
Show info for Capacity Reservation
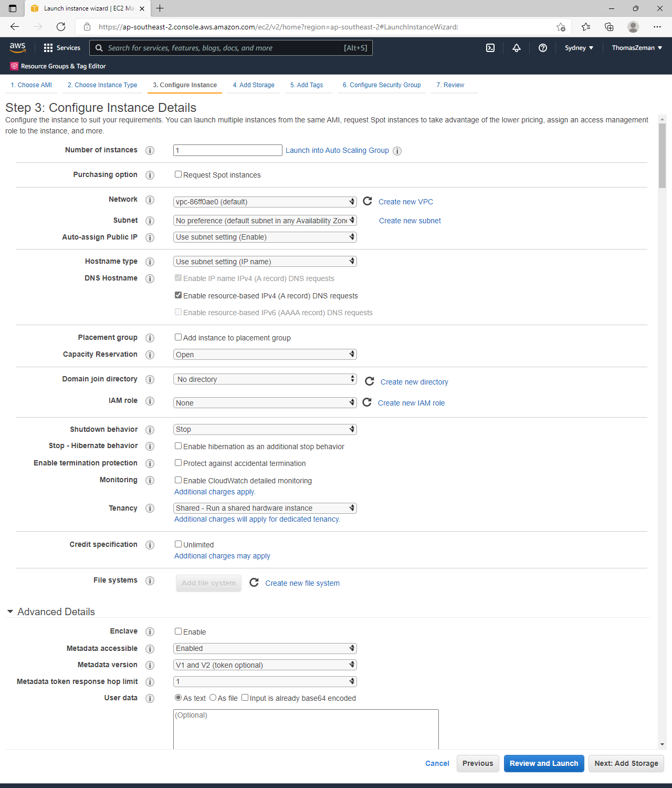(x=150, y=355)
